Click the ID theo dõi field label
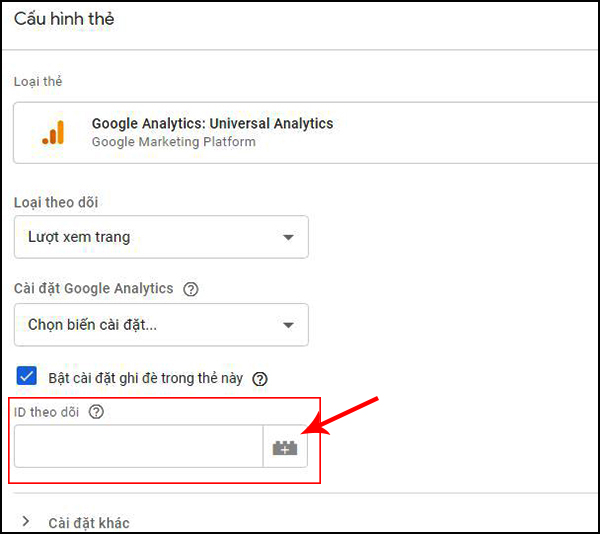The width and height of the screenshot is (600, 534). click(46, 412)
